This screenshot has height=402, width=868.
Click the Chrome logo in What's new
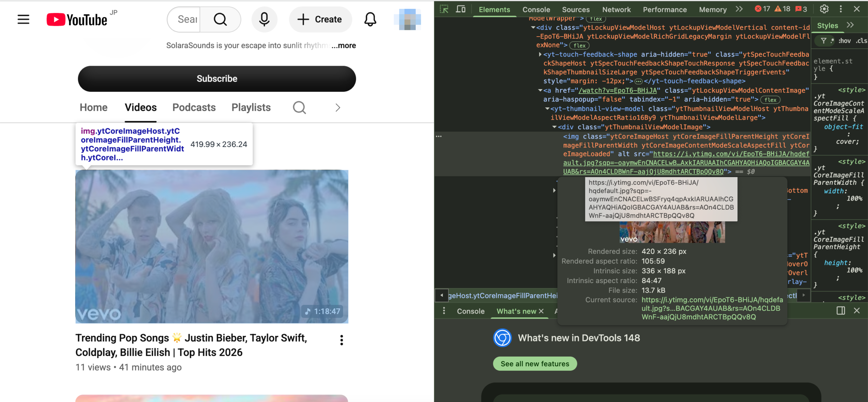click(502, 338)
